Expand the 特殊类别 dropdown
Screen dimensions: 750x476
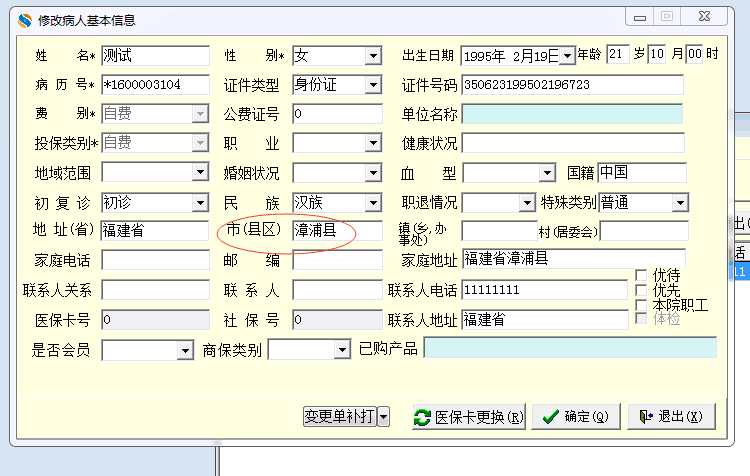680,203
